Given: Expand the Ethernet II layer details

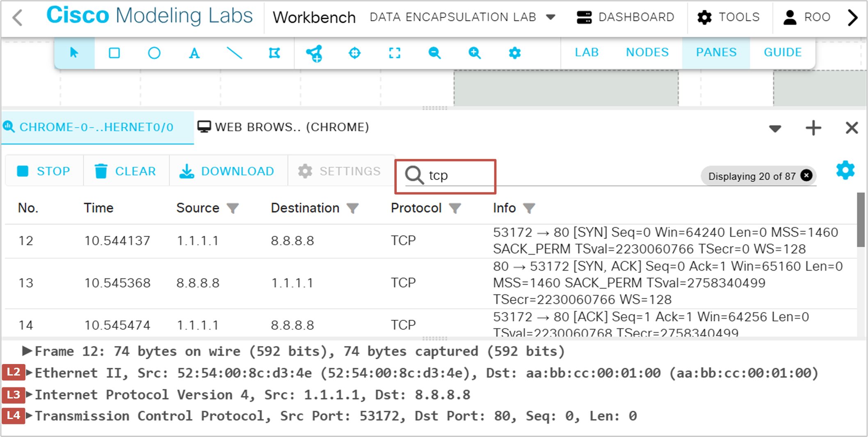Looking at the screenshot, I should click(30, 373).
